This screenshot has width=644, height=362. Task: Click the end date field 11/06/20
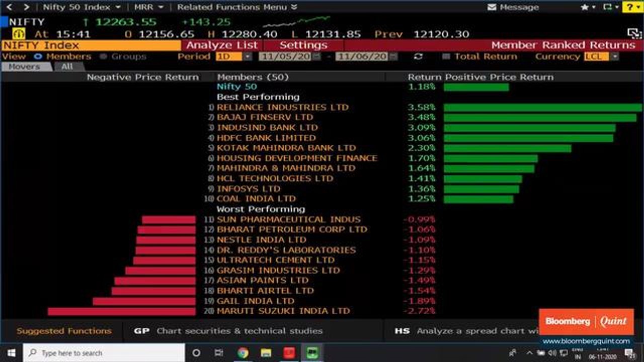(362, 56)
